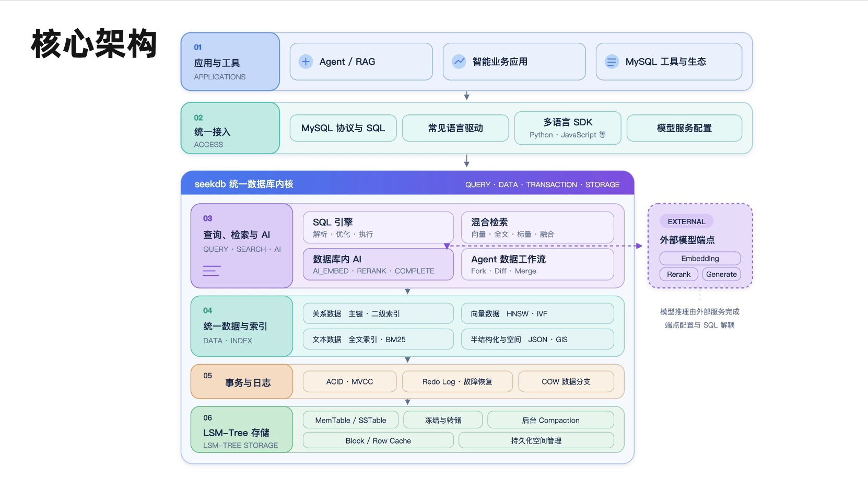The width and height of the screenshot is (868, 489).
Task: Click the QUERY · DATA · TRANSACTION · STORAGE text
Action: 542,184
